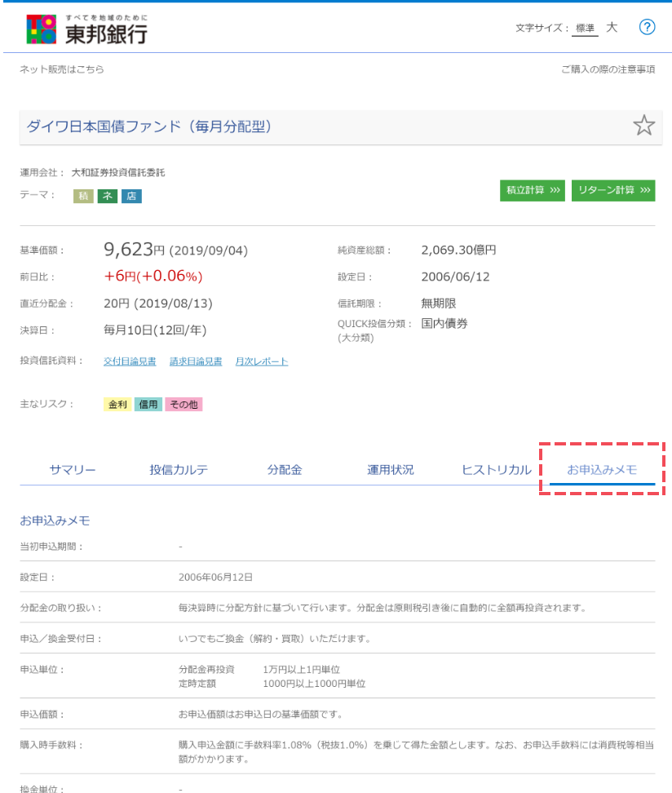The width and height of the screenshot is (672, 793).
Task: Open ご購入の際の注意事項 link
Action: [x=608, y=69]
